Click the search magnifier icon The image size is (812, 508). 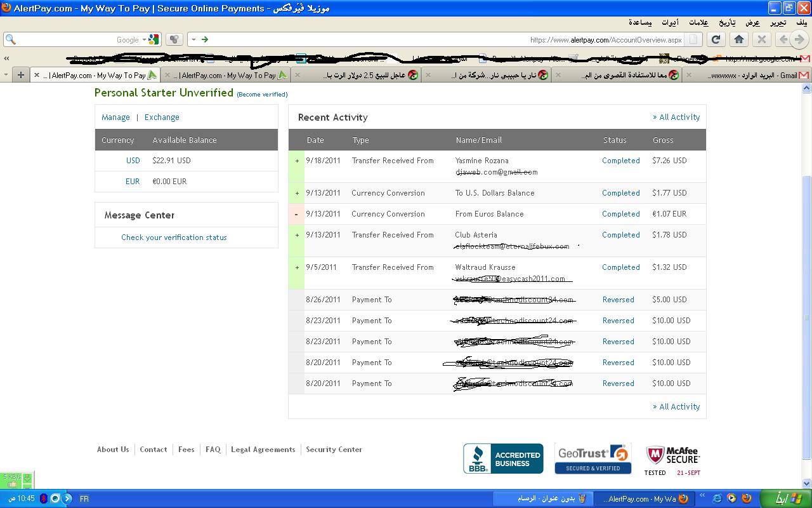(10, 39)
